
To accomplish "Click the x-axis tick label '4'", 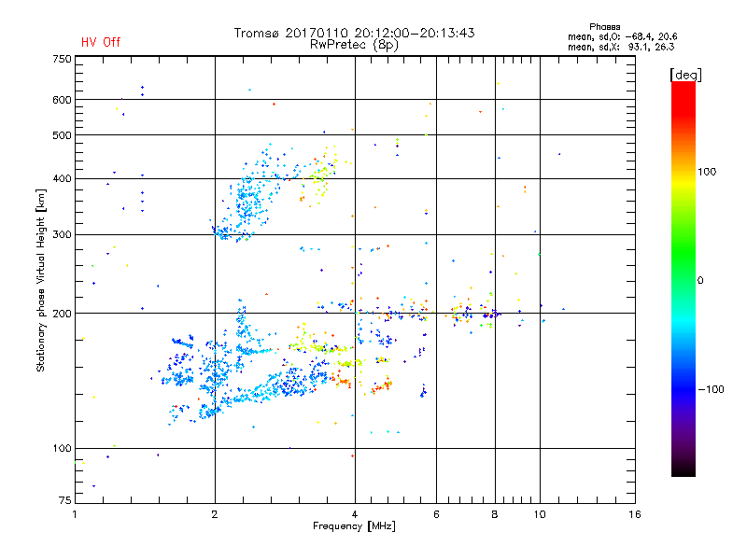I will point(355,514).
